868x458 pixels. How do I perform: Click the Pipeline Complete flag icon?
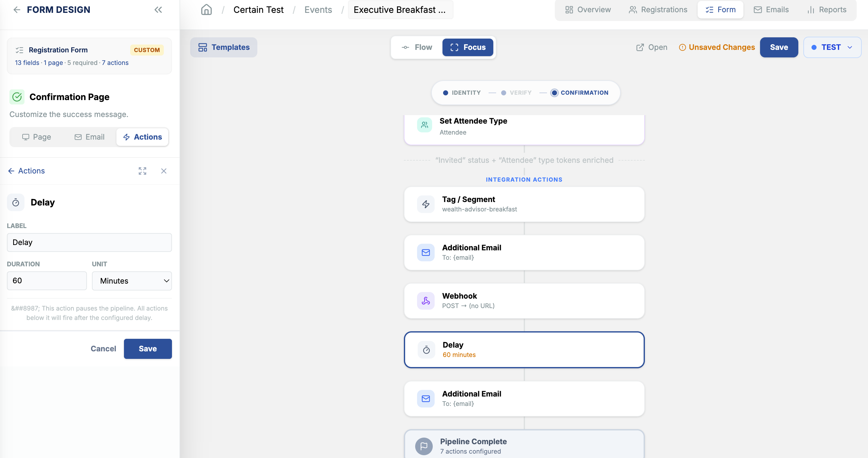(x=424, y=446)
